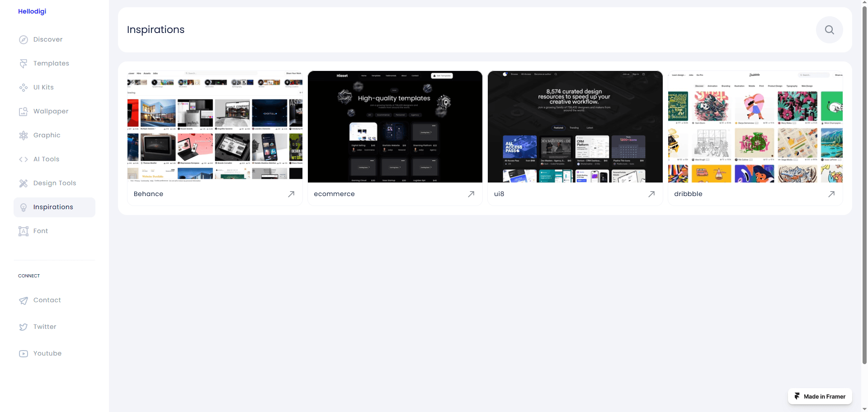Click the Behance card title
This screenshot has height=412, width=868.
(148, 194)
